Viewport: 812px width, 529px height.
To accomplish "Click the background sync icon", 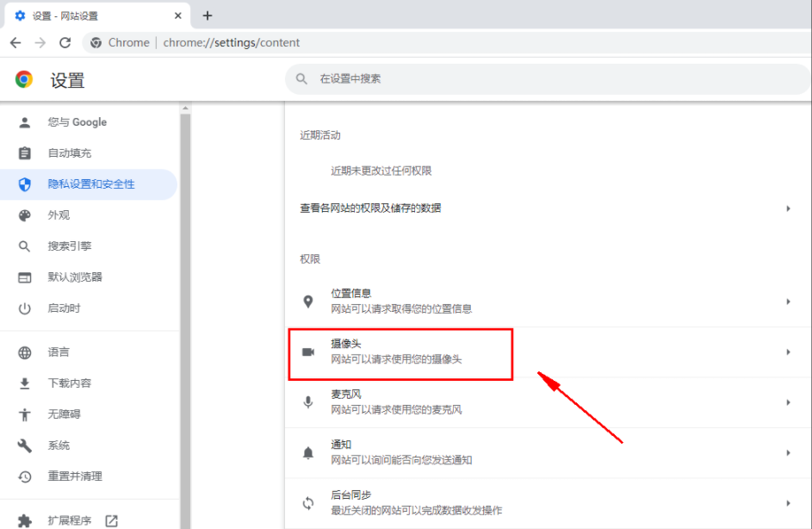I will pos(308,503).
